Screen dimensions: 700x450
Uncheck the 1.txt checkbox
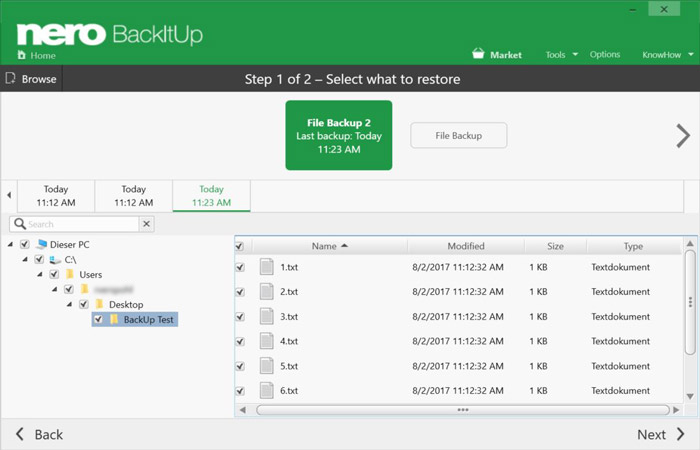coord(240,267)
